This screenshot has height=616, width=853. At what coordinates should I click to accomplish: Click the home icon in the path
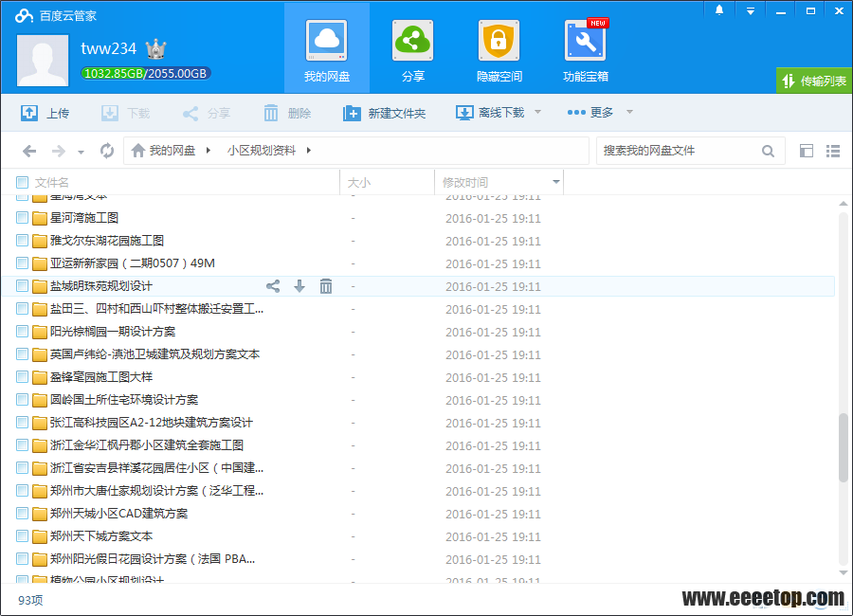tap(138, 150)
